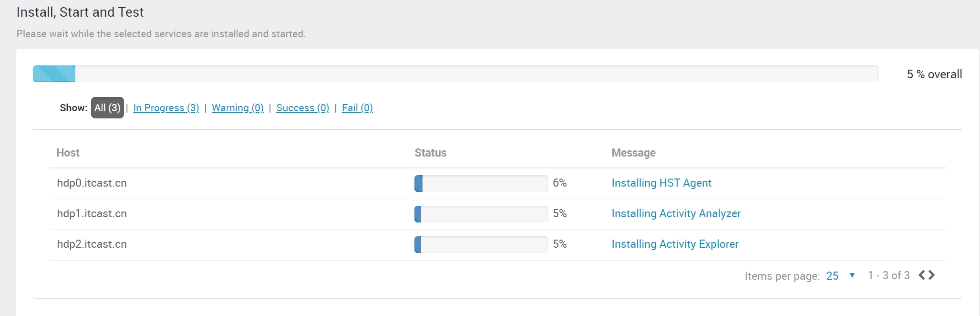Select host hdp1.itcast.cn text
980x316 pixels.
coord(92,213)
